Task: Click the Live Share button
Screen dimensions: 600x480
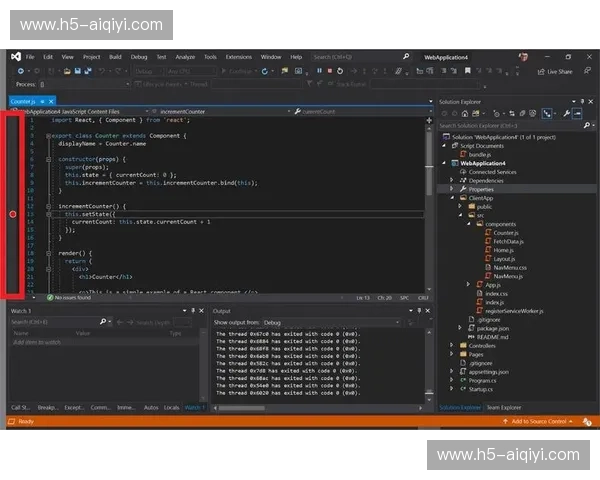Action: [x=555, y=72]
